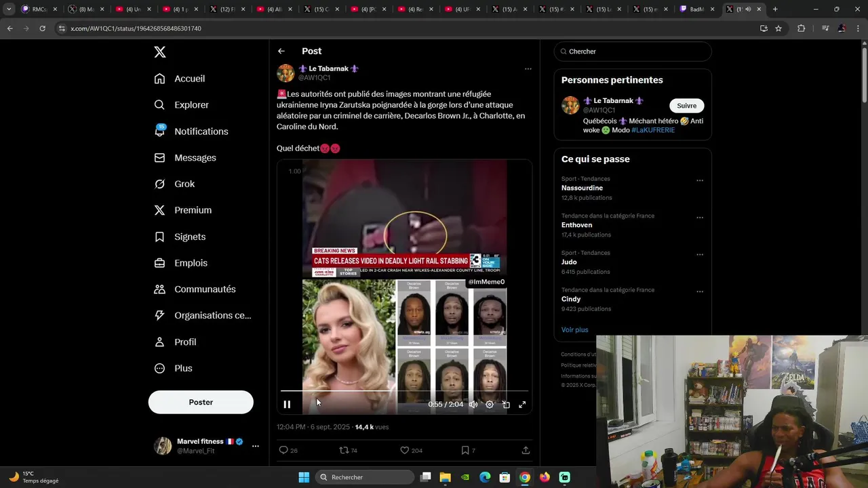The width and height of the screenshot is (868, 488).
Task: Open Marvel fitness account menu dots
Action: (256, 446)
